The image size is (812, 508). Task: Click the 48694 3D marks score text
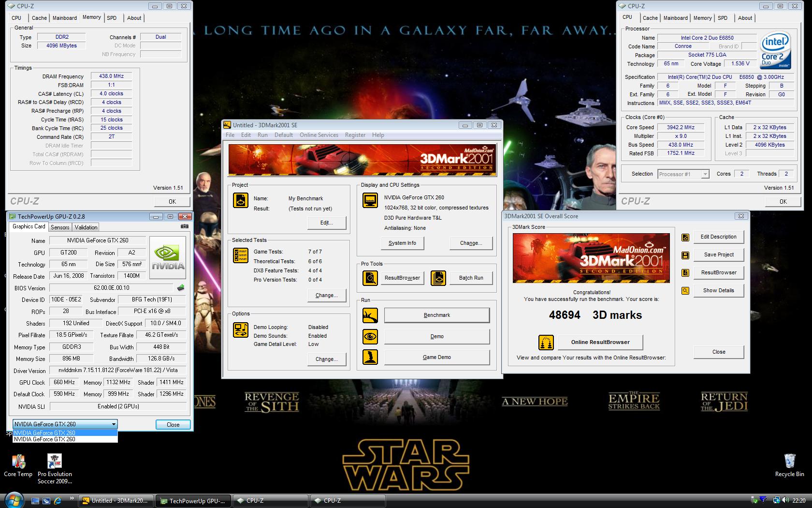point(595,315)
